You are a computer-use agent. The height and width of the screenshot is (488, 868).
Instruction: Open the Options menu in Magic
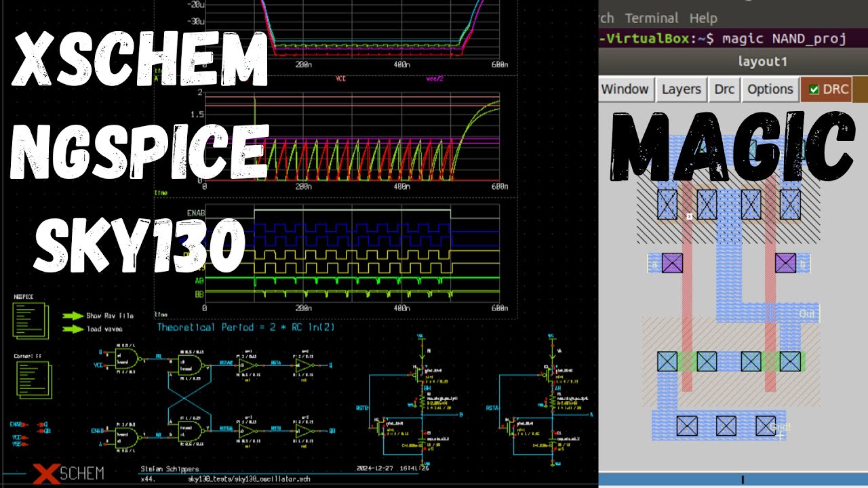click(770, 89)
